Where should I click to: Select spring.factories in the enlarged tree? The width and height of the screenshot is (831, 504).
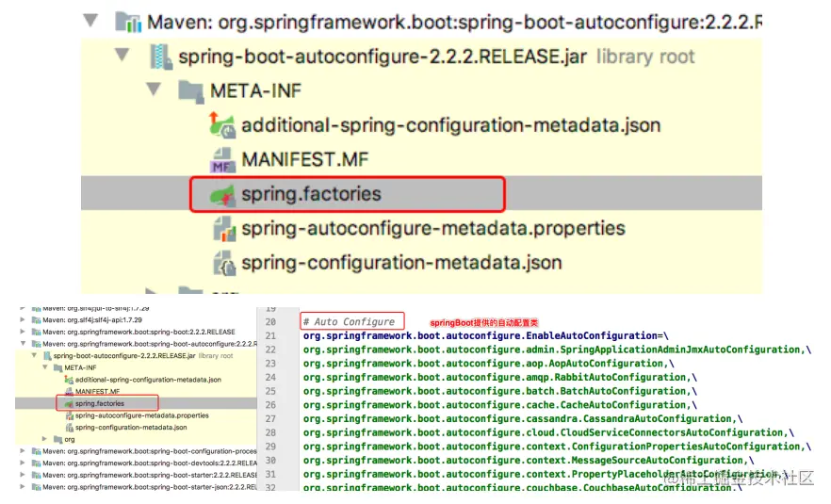(x=311, y=194)
